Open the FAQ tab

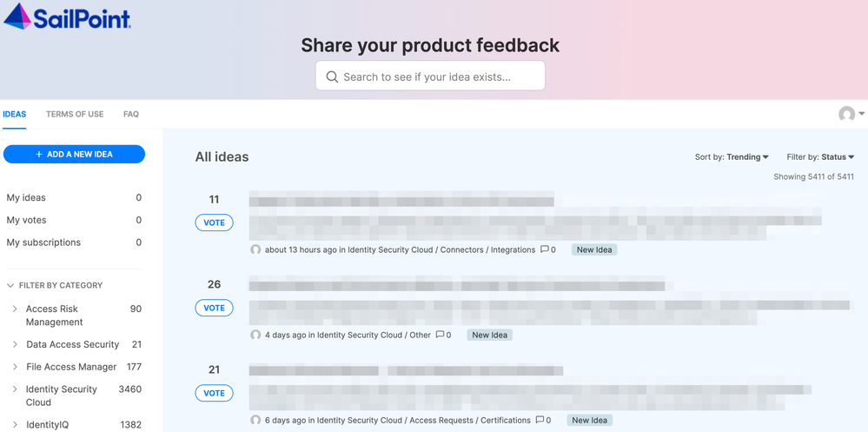pyautogui.click(x=131, y=114)
